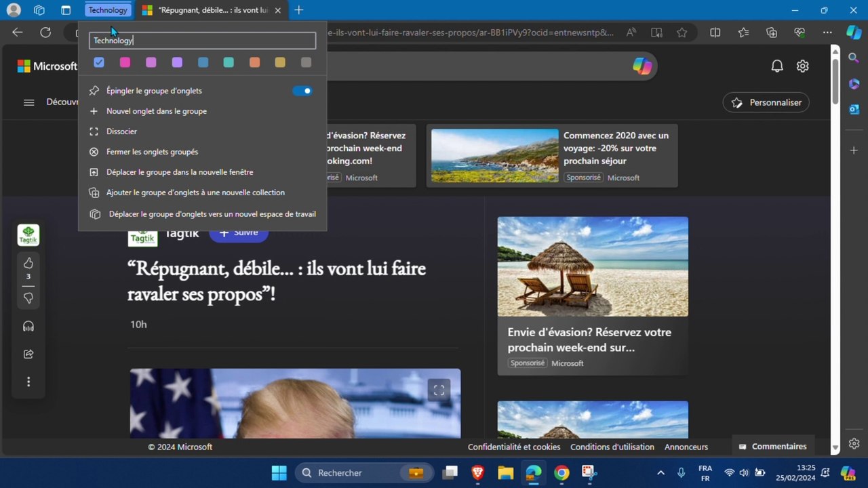Show hidden system tray icons chevron

pos(660,472)
